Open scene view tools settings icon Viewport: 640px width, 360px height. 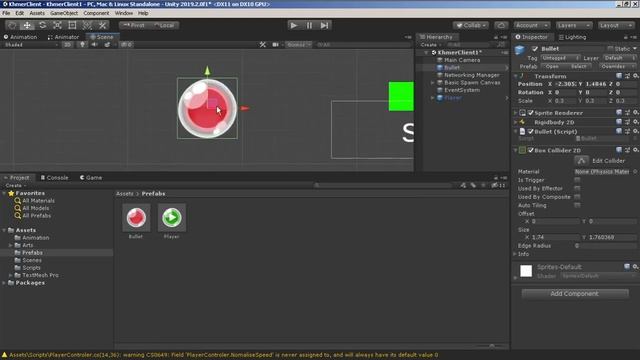tap(262, 44)
